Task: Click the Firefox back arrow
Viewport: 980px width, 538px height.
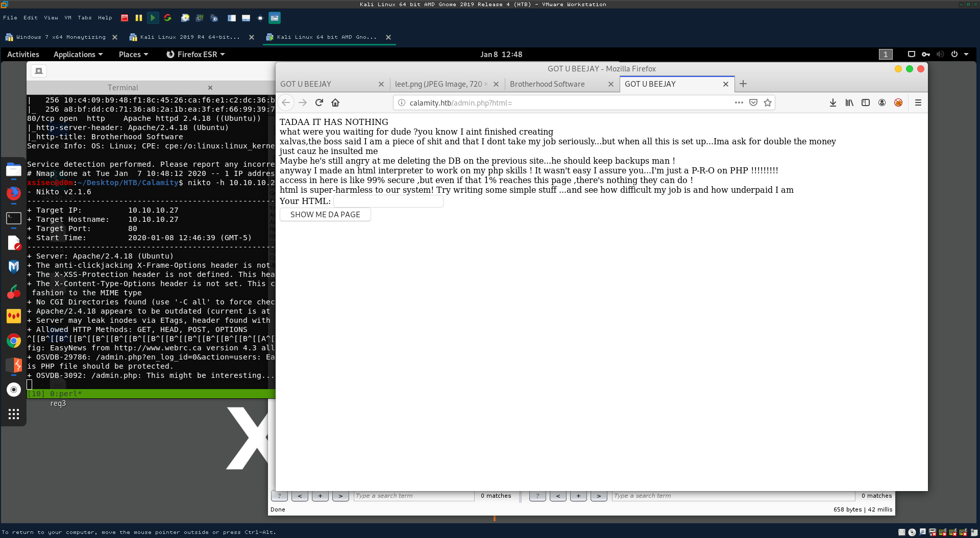Action: pyautogui.click(x=286, y=103)
